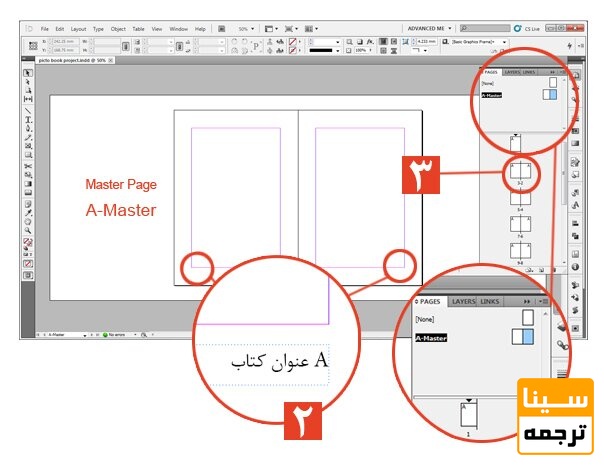Select the Eyedropper tool
The width and height of the screenshot is (604, 465).
pyautogui.click(x=28, y=213)
